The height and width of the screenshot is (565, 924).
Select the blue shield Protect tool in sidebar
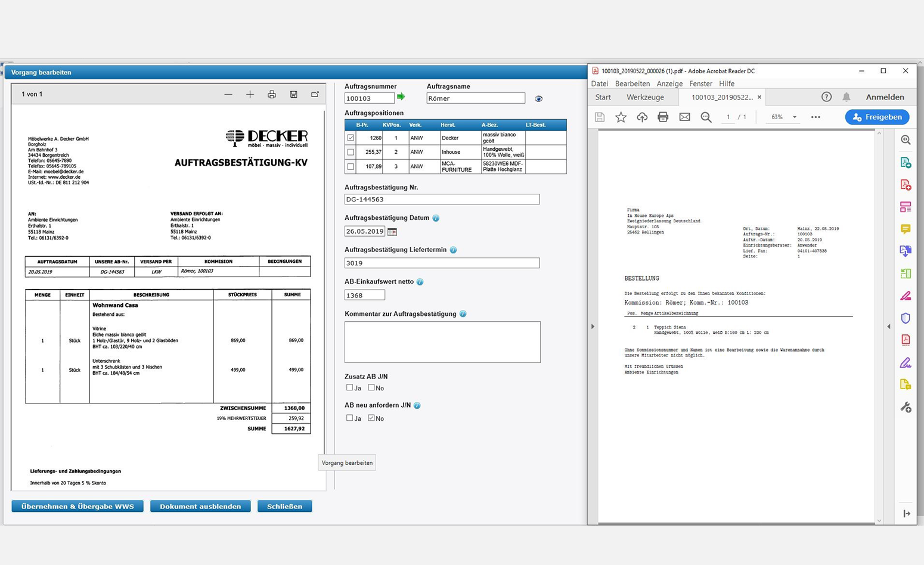[x=906, y=318]
